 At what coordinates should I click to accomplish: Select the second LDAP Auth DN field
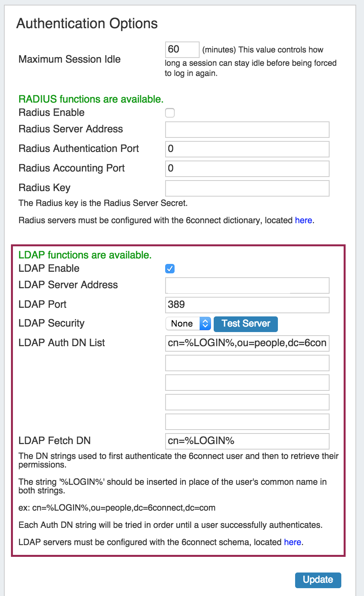point(247,363)
